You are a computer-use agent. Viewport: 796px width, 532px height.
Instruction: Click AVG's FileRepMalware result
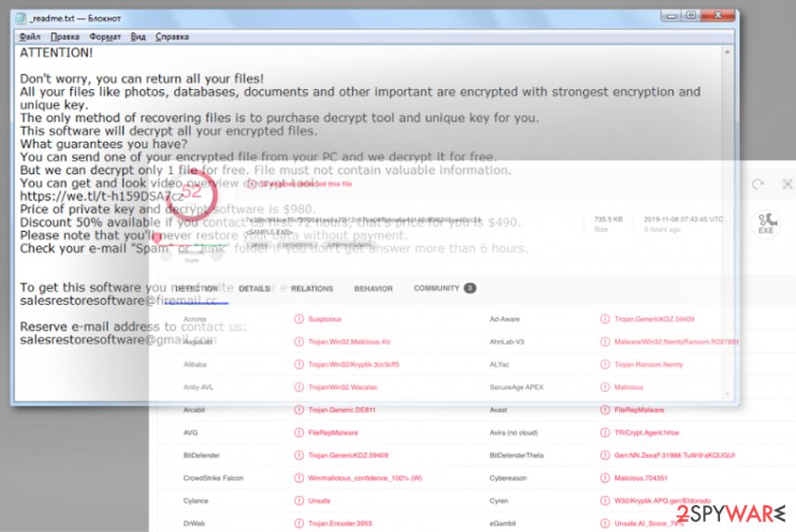[333, 433]
